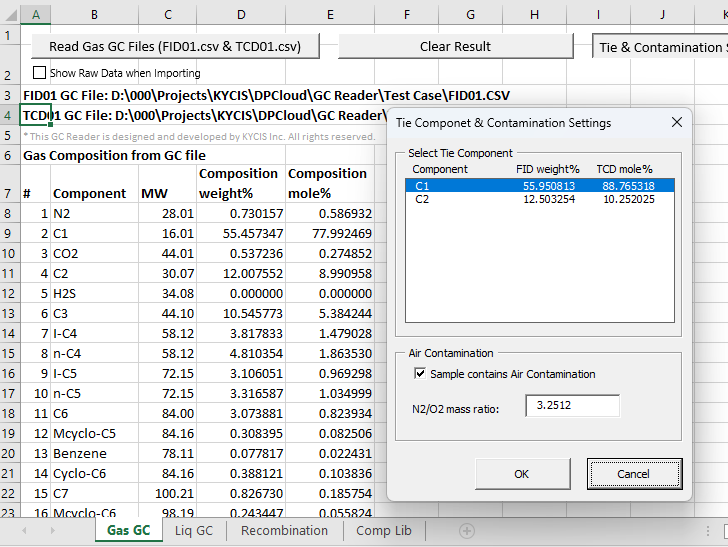Click Composition mole% heading cell
The height and width of the screenshot is (547, 728).
click(x=330, y=183)
